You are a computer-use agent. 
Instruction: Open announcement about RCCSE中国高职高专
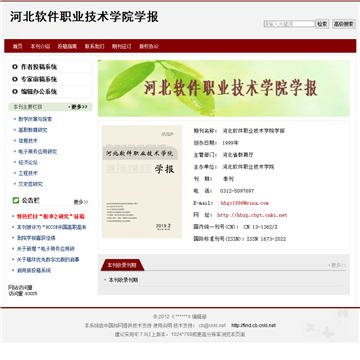click(x=51, y=227)
